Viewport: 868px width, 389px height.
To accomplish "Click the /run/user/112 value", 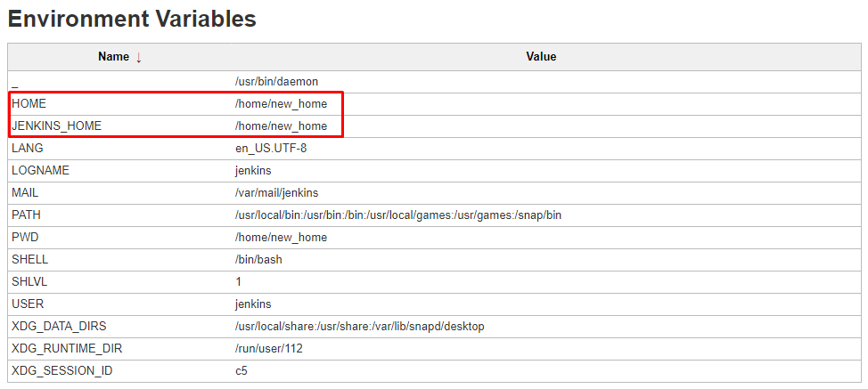I will (x=269, y=349).
